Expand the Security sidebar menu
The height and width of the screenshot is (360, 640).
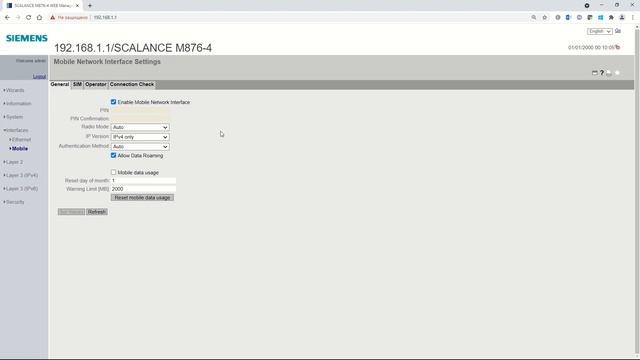(x=14, y=202)
